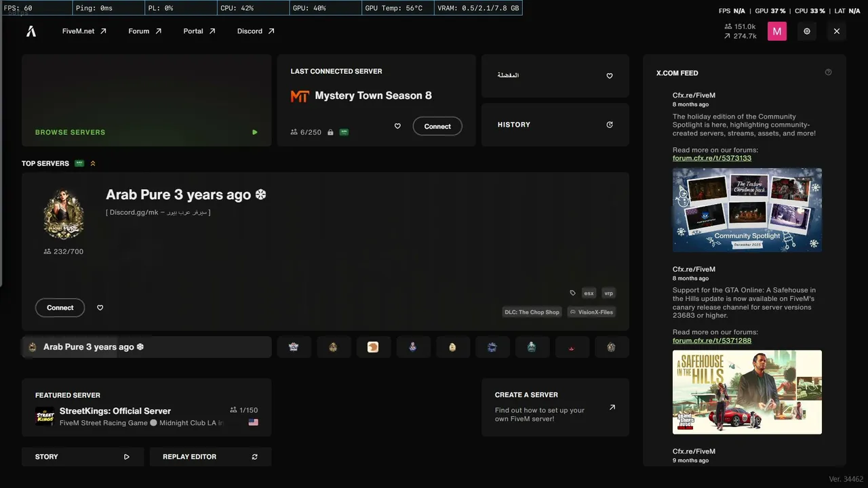
Task: Open the Forum link in the top bar
Action: point(145,31)
